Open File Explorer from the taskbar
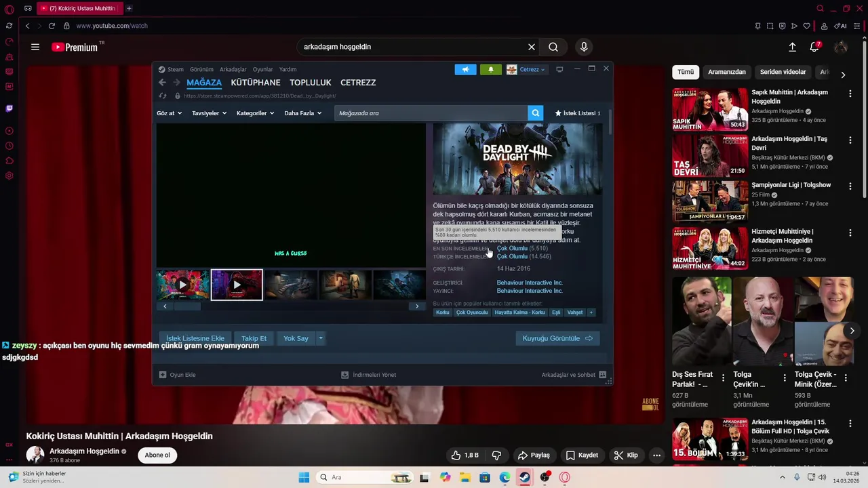The width and height of the screenshot is (868, 488). pos(465,477)
